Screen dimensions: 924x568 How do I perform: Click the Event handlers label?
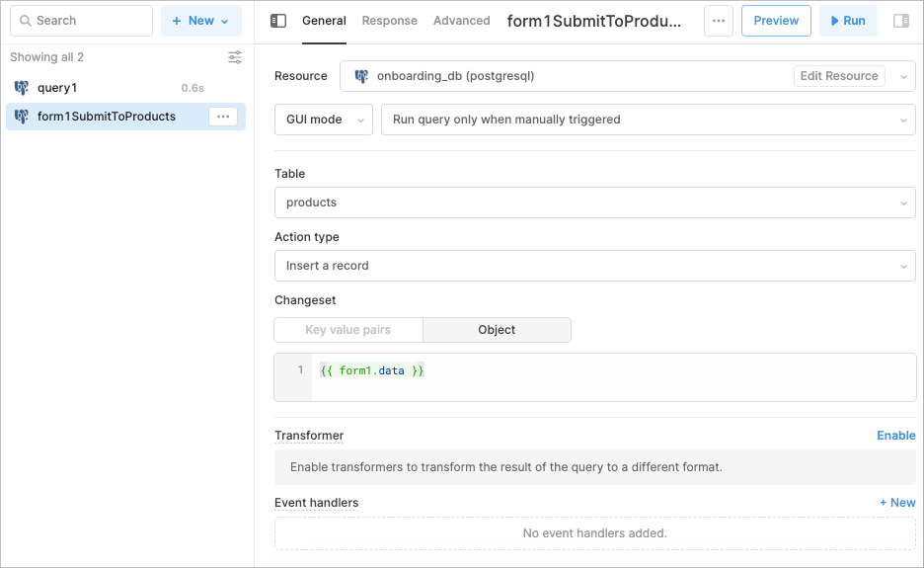coord(317,503)
